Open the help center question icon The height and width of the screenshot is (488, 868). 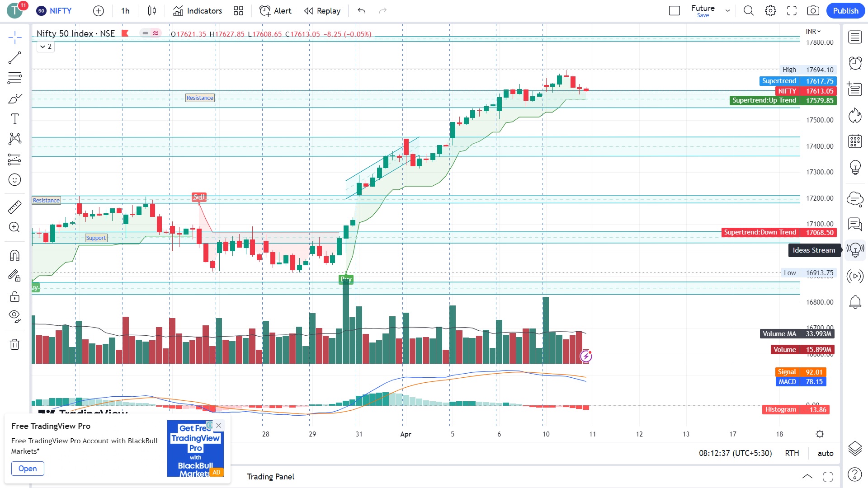click(x=855, y=474)
